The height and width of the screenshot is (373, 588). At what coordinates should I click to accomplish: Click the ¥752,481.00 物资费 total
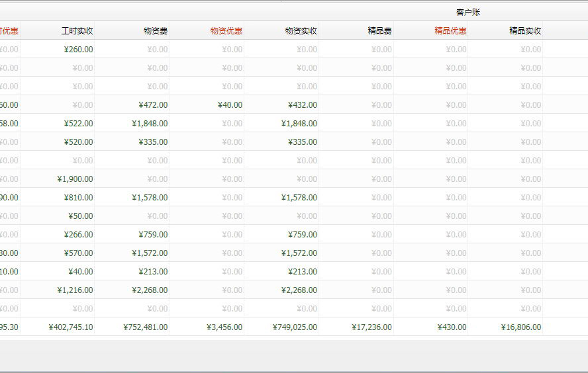click(146, 327)
